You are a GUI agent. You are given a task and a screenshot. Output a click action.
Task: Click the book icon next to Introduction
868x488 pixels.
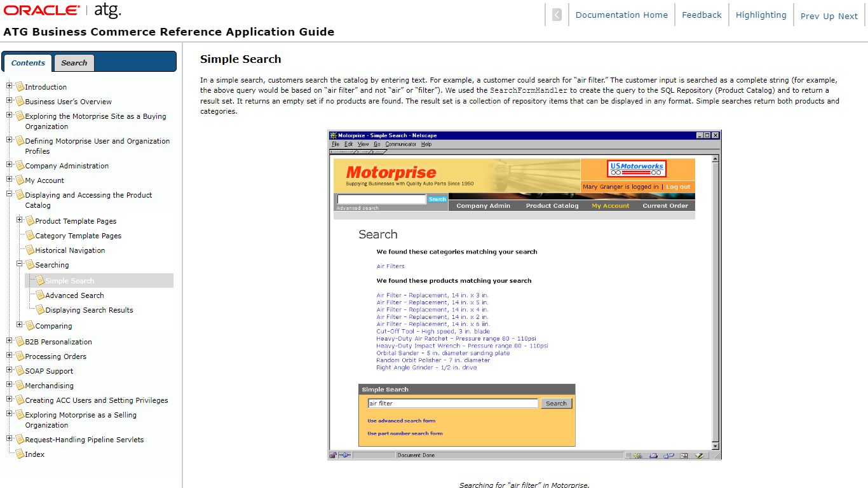(x=20, y=86)
